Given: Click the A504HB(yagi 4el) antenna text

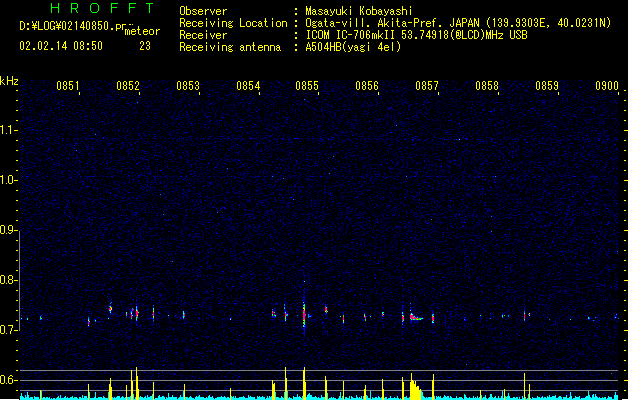Looking at the screenshot, I should coord(353,47).
